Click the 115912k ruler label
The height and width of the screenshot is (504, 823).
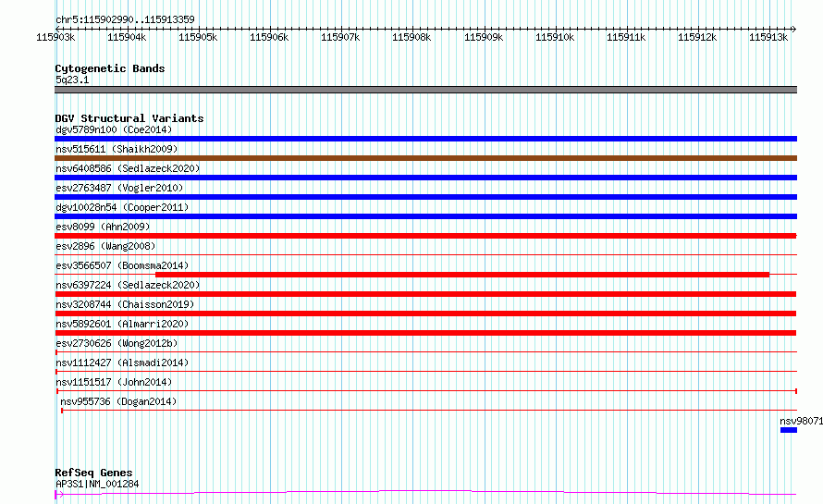[x=697, y=37]
